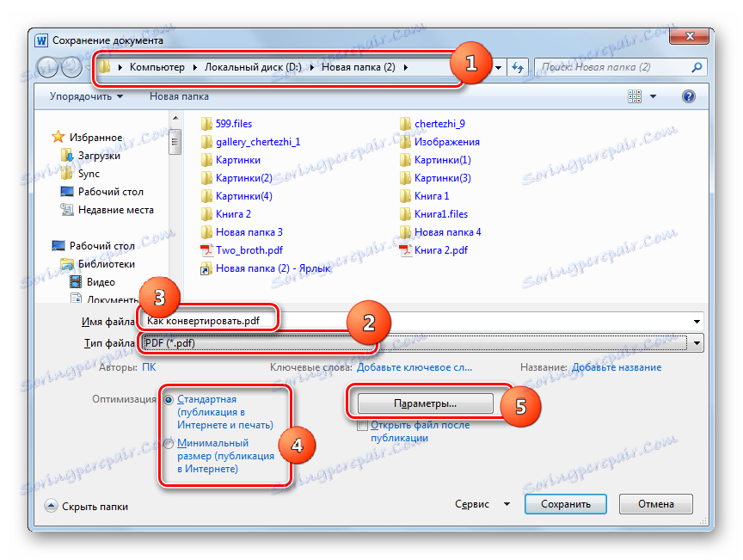The height and width of the screenshot is (560, 743).
Task: Click the ПК author value
Action: click(x=149, y=367)
